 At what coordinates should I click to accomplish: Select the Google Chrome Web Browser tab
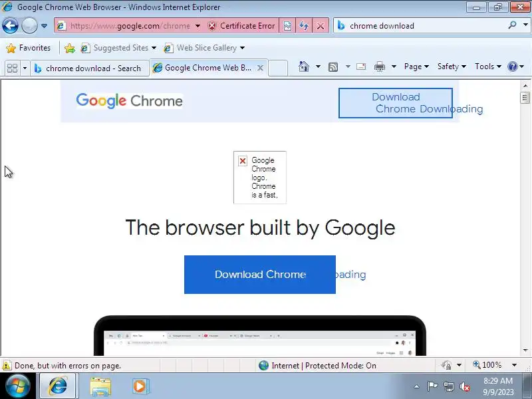[x=203, y=68]
